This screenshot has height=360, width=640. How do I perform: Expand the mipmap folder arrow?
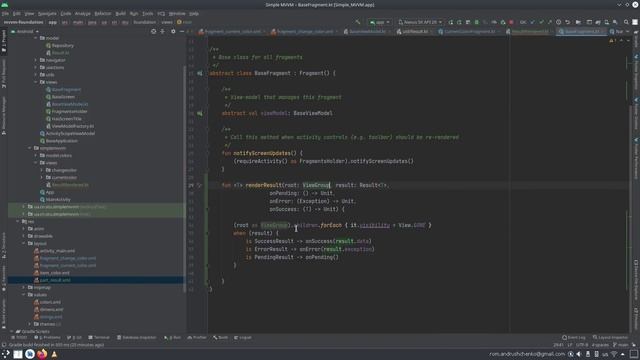(24, 288)
